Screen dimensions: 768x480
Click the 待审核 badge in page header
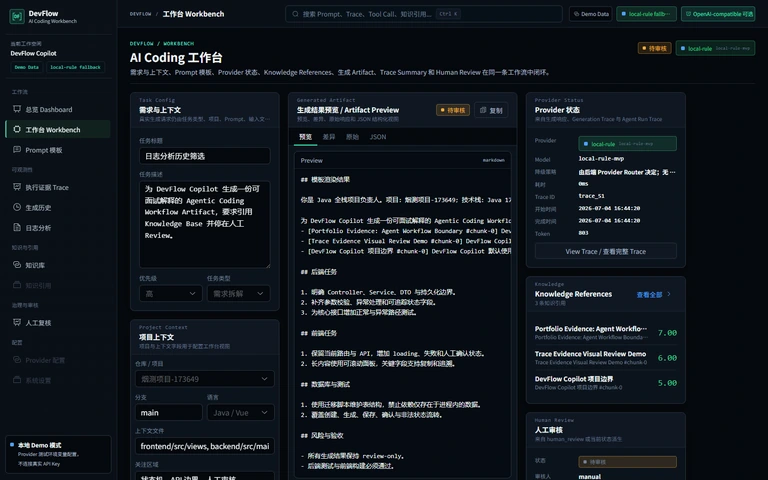click(654, 48)
